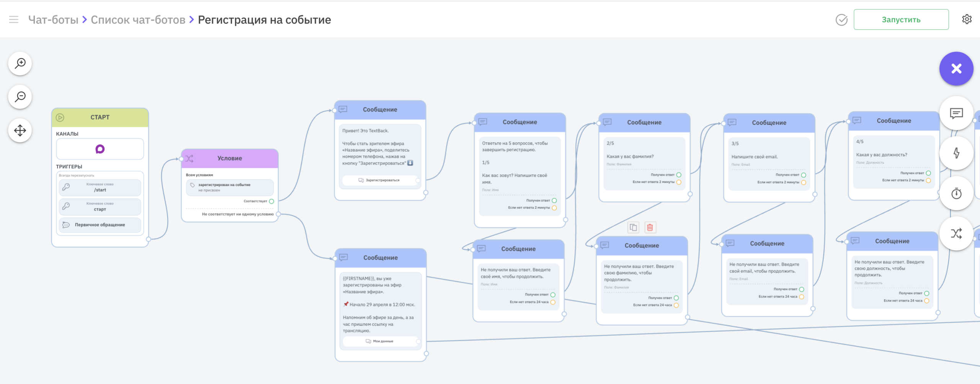Click the shuffle icon in Условие header
Viewport: 980px width, 384px height.
tap(189, 158)
